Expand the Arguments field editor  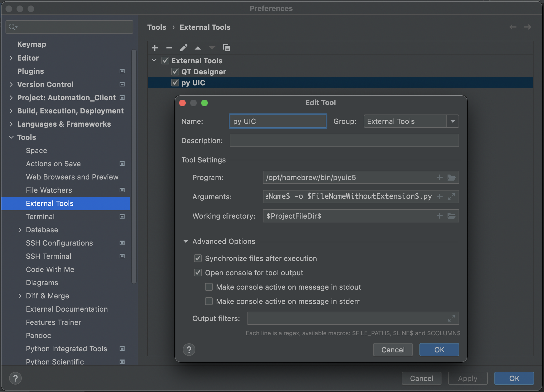[x=451, y=197]
